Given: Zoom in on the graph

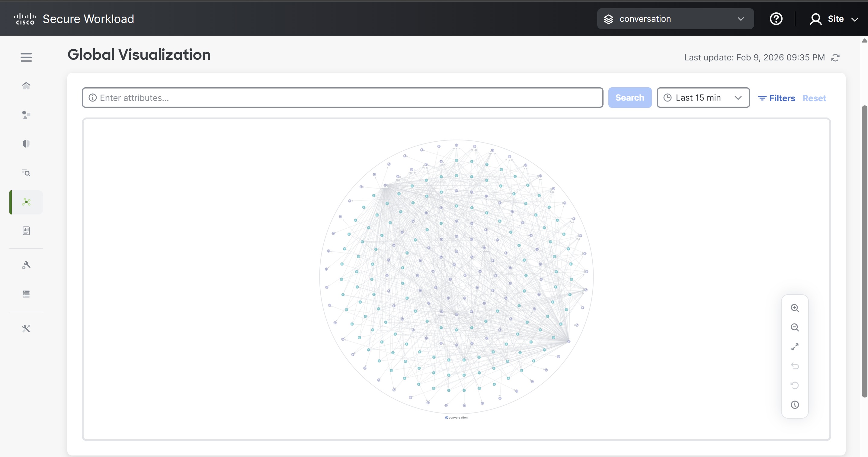Looking at the screenshot, I should pyautogui.click(x=795, y=308).
